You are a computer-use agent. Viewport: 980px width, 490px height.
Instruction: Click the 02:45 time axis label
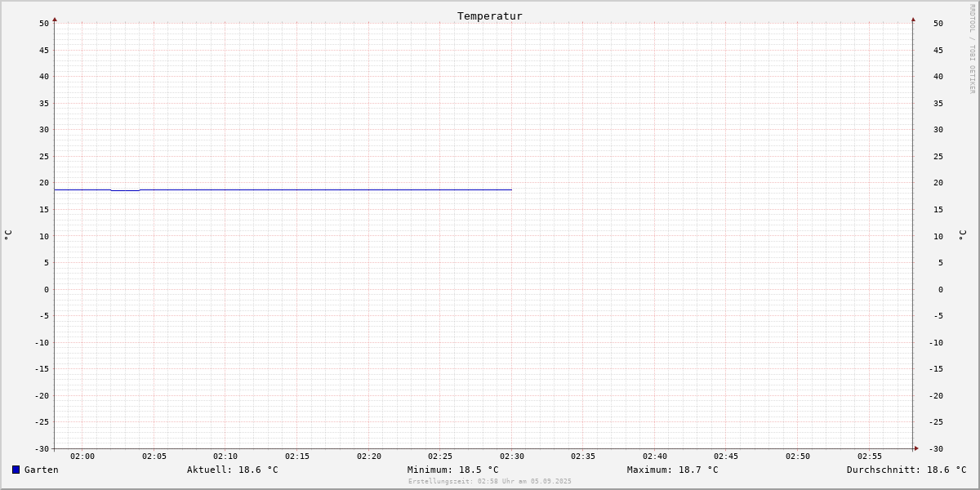tap(726, 457)
